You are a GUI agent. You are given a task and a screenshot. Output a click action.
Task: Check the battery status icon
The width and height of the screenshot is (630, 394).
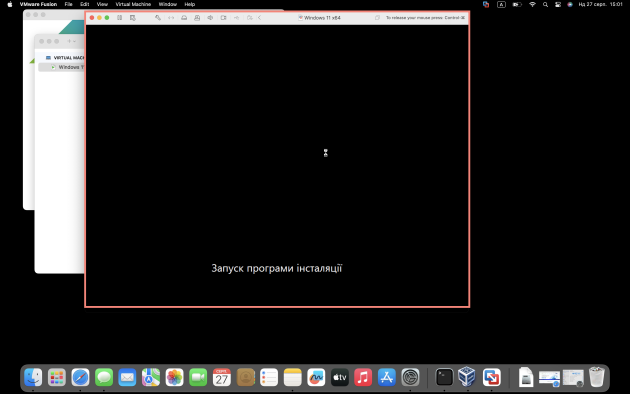[517, 4]
